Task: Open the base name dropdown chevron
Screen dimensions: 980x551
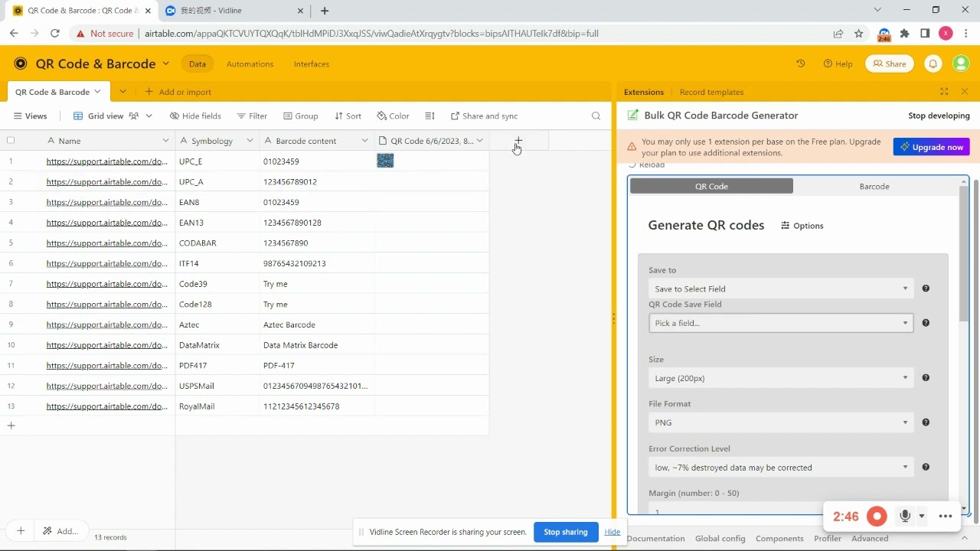Action: [166, 64]
